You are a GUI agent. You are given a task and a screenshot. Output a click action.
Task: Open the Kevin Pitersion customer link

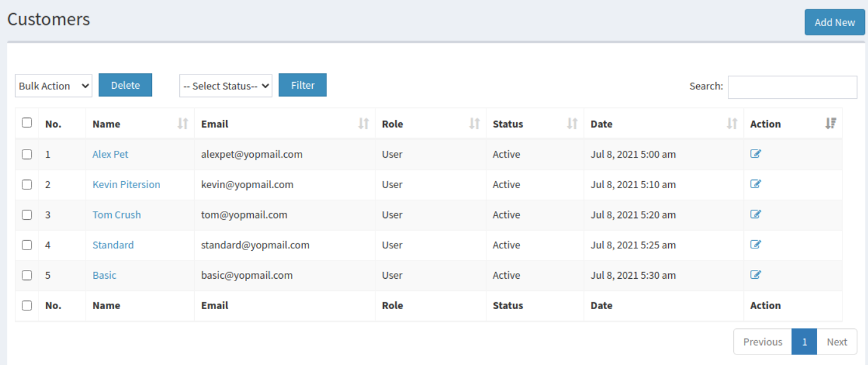126,184
